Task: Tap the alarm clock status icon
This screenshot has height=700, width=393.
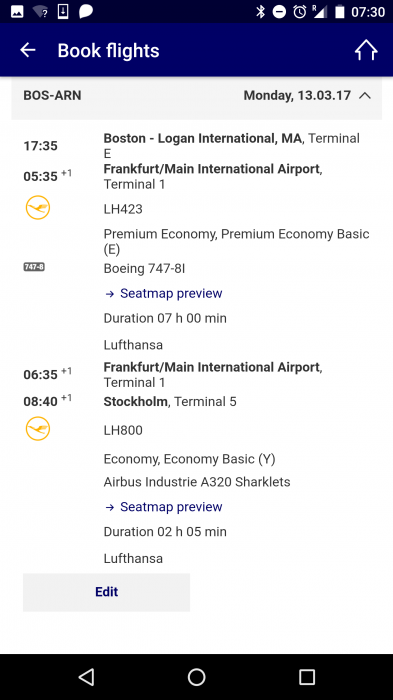Action: [x=300, y=12]
